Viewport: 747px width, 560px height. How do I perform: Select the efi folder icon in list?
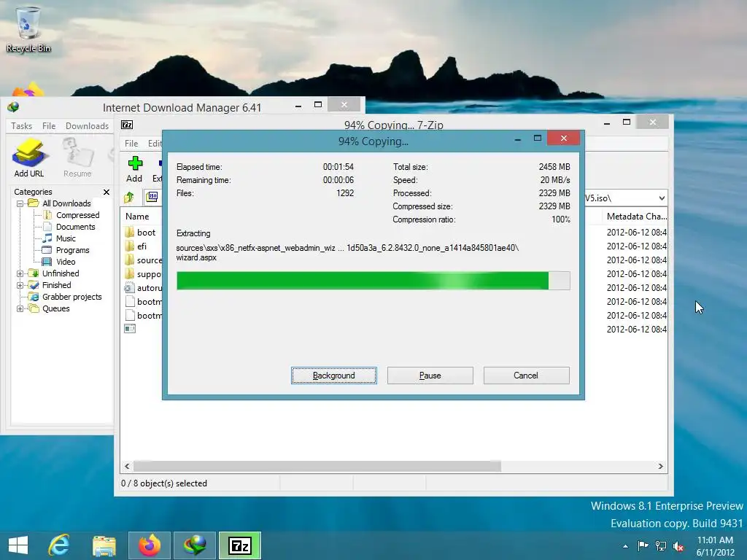[130, 246]
